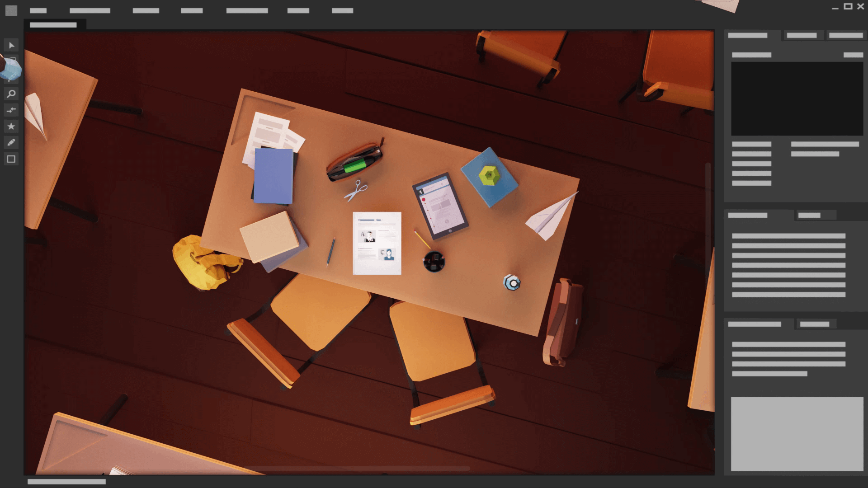Screen dimensions: 868x488
Task: Click the app logo square icon
Action: (11, 10)
